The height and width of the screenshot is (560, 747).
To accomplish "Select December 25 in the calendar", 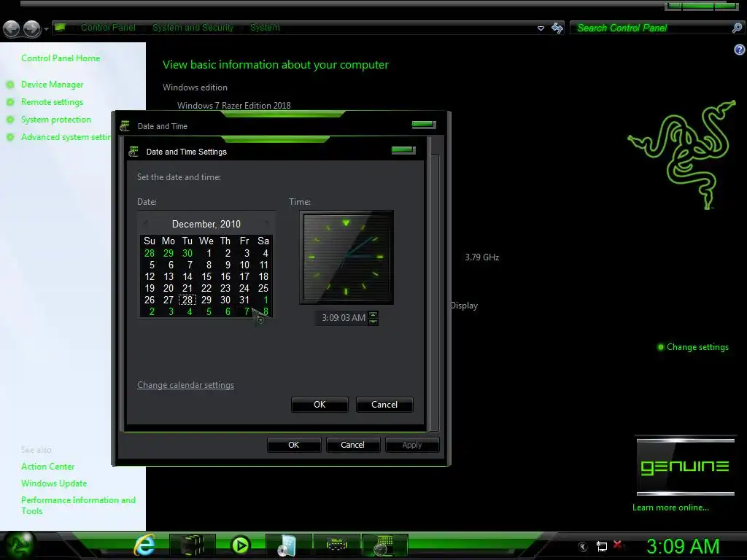I will click(263, 288).
